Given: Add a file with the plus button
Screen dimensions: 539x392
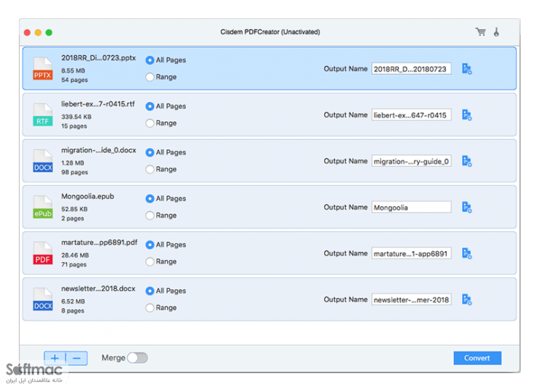Looking at the screenshot, I should [55, 359].
